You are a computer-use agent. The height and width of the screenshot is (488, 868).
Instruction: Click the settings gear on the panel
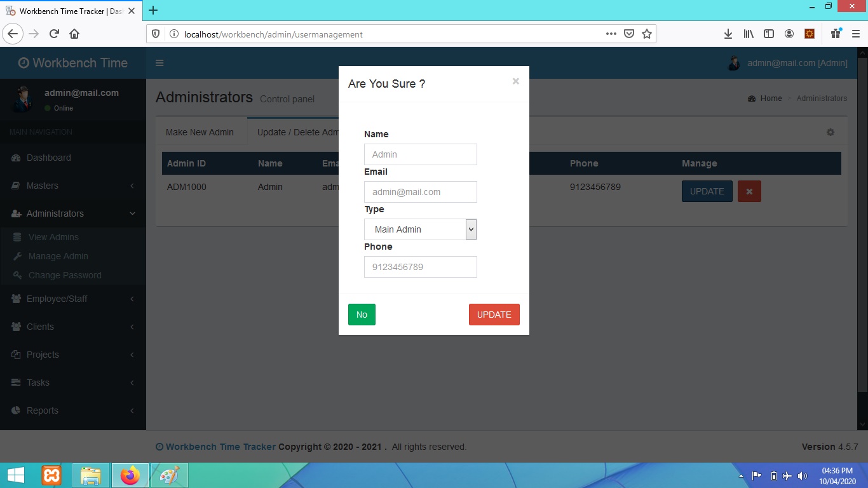(x=830, y=132)
